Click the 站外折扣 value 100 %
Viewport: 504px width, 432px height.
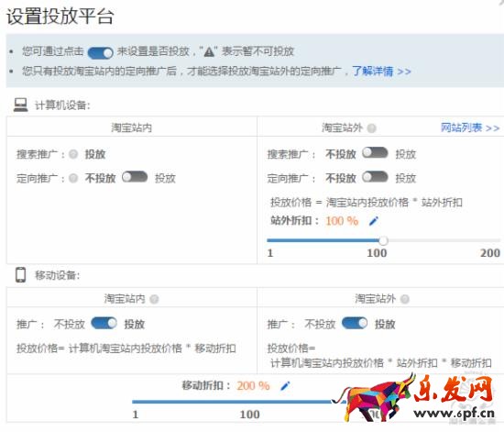tap(342, 221)
